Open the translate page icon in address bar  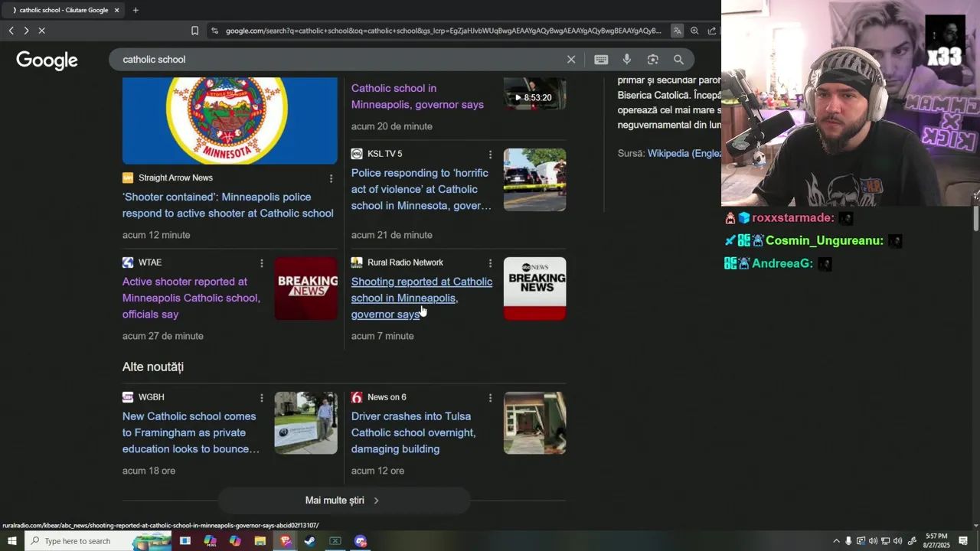point(678,31)
